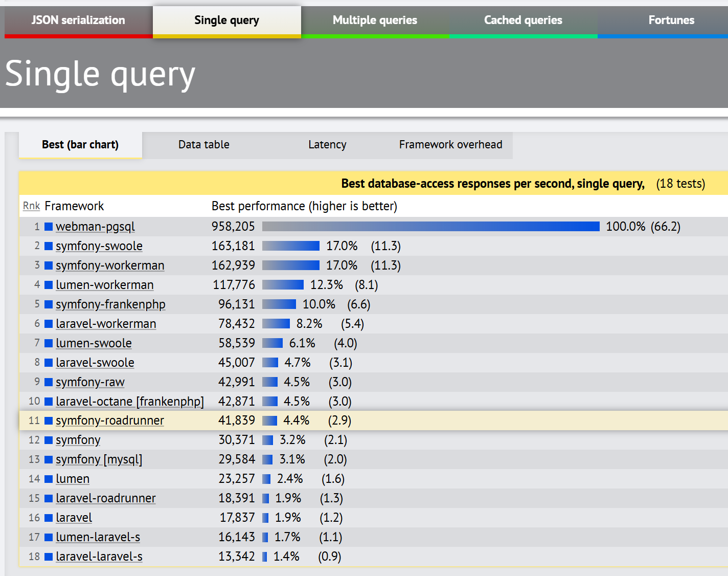Click the Rnk column header

(x=31, y=206)
